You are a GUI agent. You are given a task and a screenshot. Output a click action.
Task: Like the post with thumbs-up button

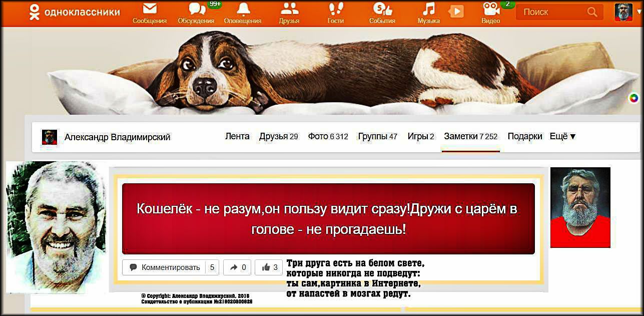tap(269, 267)
